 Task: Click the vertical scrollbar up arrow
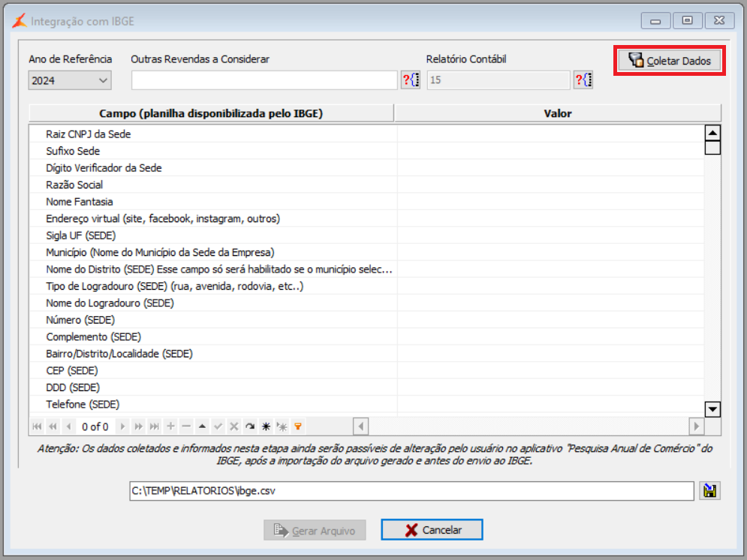pos(712,133)
